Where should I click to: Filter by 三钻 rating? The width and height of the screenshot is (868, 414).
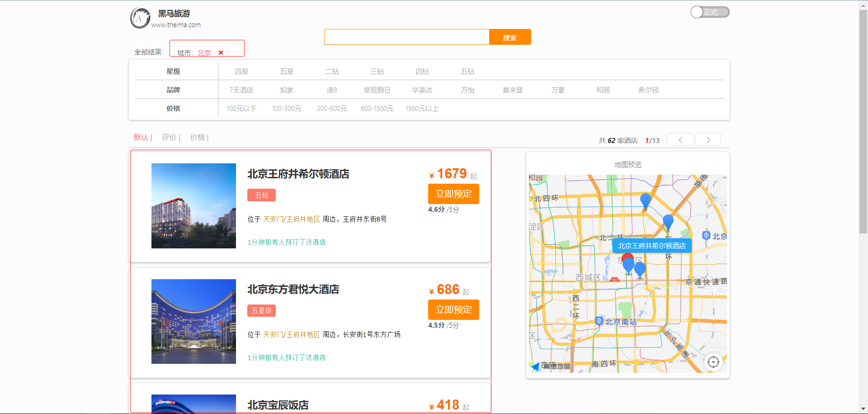(x=377, y=71)
